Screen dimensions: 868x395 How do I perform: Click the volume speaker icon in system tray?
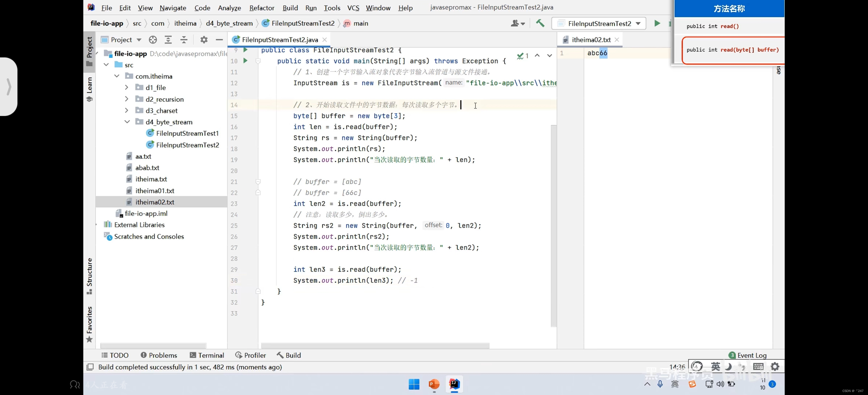pos(720,384)
